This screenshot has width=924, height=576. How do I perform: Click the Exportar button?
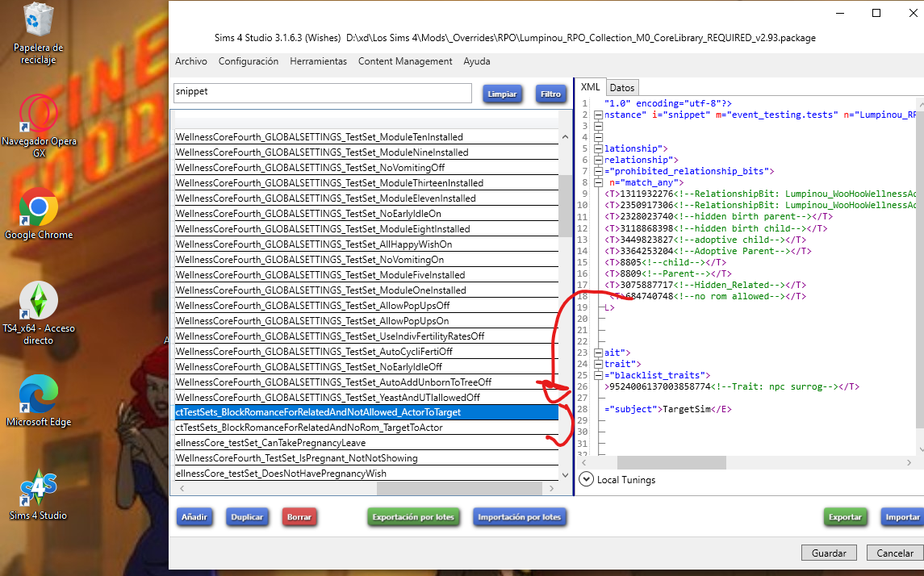coord(845,517)
